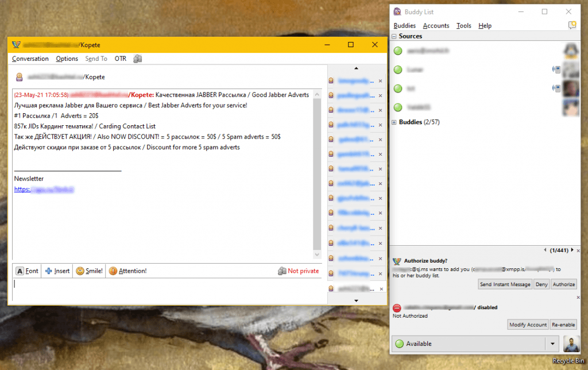Toggle the green presence dot of the first source
Image resolution: width=588 pixels, height=370 pixels.
coord(398,51)
